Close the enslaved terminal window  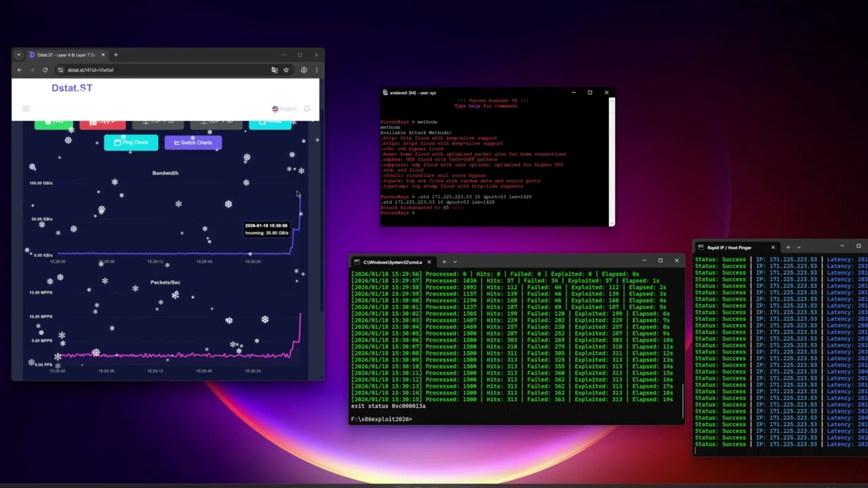[606, 93]
